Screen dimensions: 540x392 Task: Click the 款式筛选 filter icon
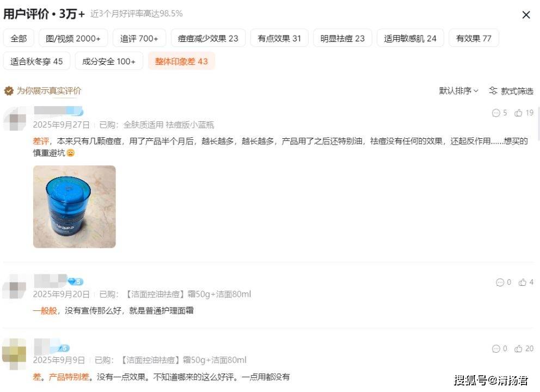tap(493, 90)
